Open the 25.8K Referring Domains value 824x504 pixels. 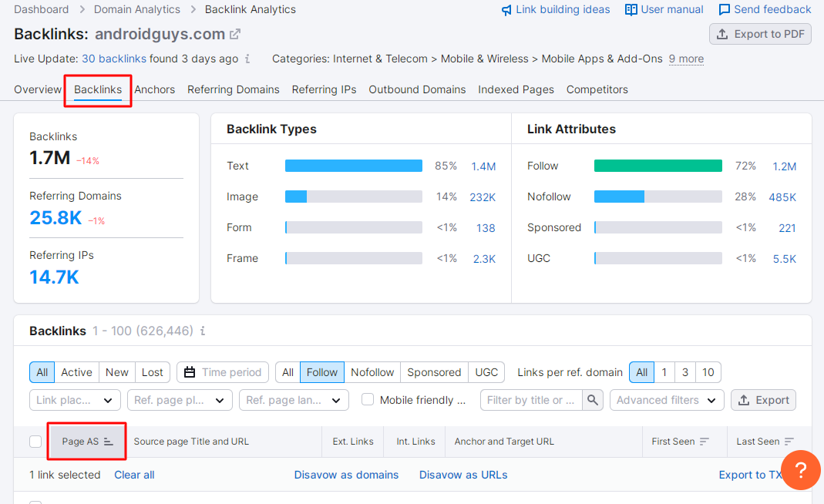pos(55,217)
